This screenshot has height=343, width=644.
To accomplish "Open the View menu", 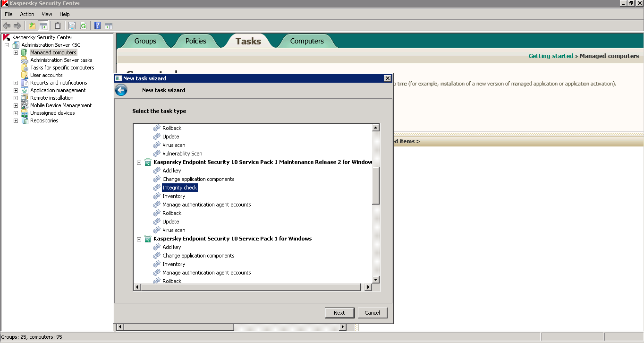I will (x=47, y=14).
